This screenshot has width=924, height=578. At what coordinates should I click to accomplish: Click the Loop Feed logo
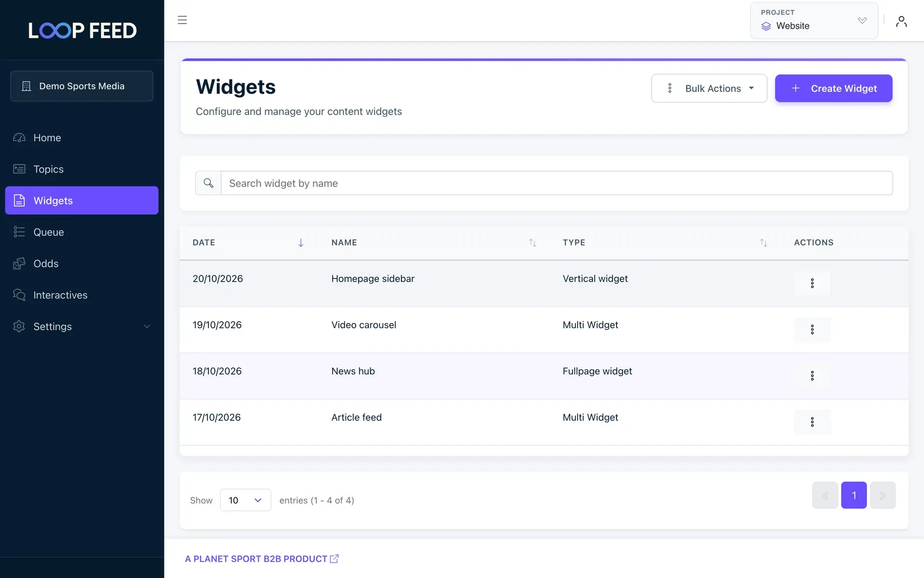[x=82, y=30]
